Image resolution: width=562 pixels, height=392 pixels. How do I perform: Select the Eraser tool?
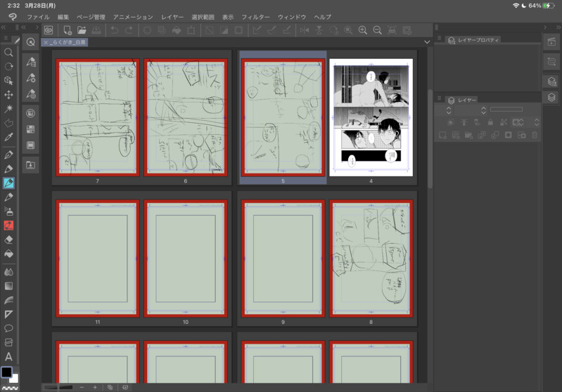pyautogui.click(x=8, y=240)
